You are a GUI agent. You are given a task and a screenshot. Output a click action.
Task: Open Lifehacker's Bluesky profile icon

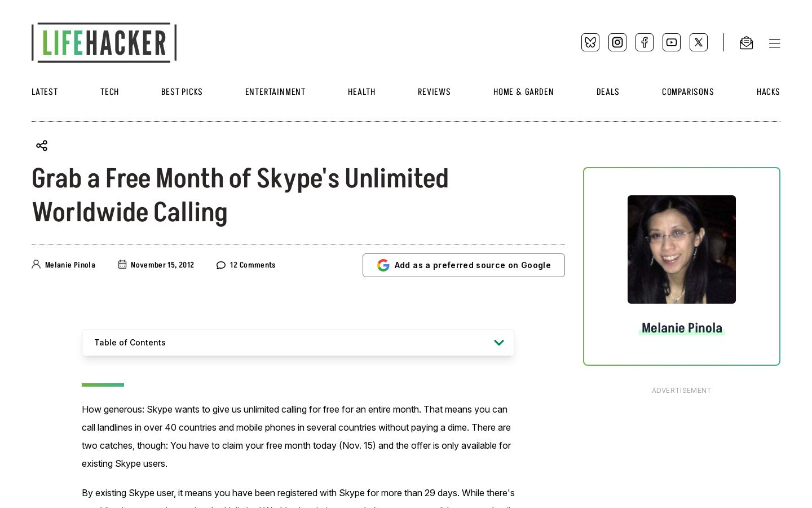590,42
